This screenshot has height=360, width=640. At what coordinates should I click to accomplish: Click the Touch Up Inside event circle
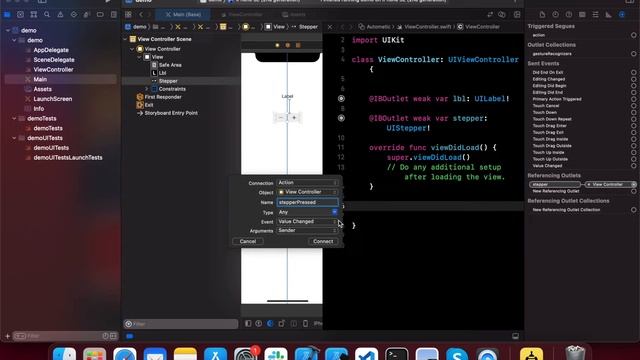pyautogui.click(x=633, y=152)
